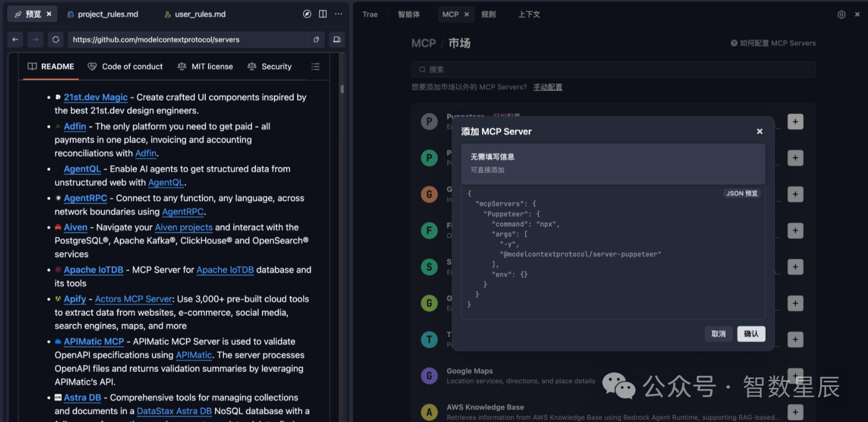868x422 pixels.
Task: Select the README tab
Action: coord(51,67)
